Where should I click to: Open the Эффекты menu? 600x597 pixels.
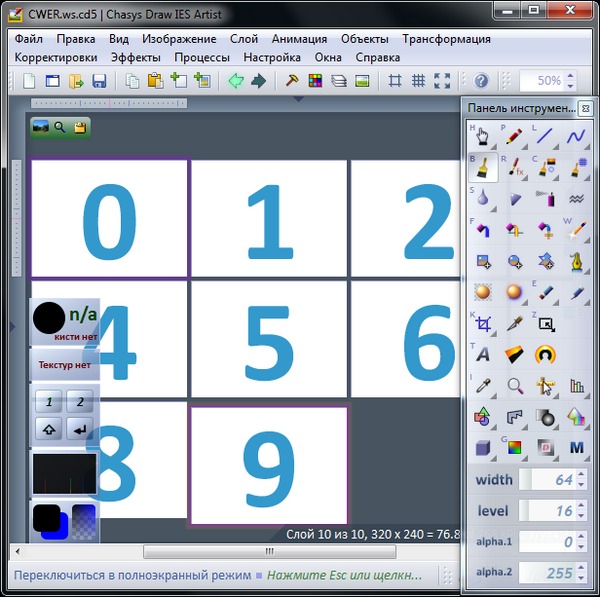coord(135,58)
